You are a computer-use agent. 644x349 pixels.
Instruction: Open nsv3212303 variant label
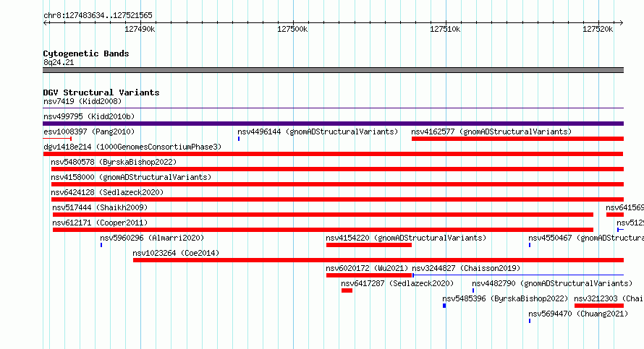coord(609,298)
